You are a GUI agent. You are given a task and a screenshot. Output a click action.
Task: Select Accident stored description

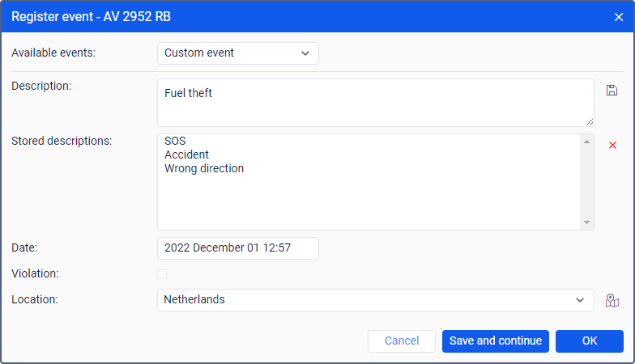coord(186,154)
